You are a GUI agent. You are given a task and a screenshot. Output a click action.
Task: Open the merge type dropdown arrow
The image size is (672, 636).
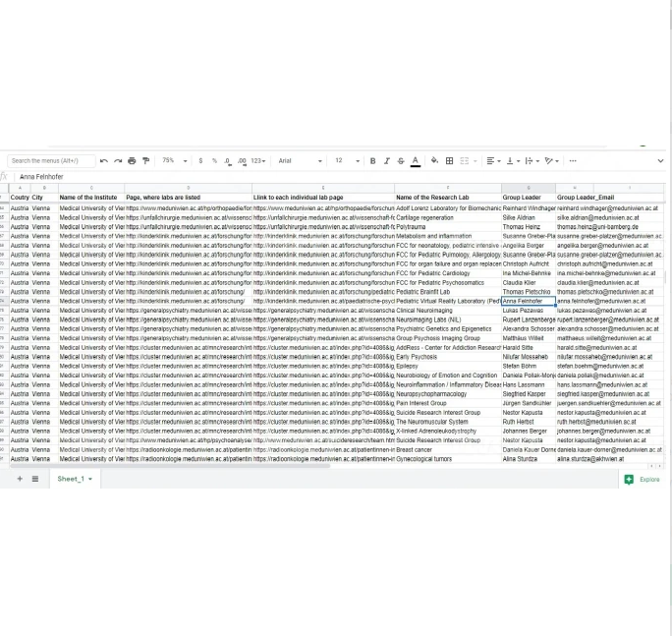tap(475, 161)
